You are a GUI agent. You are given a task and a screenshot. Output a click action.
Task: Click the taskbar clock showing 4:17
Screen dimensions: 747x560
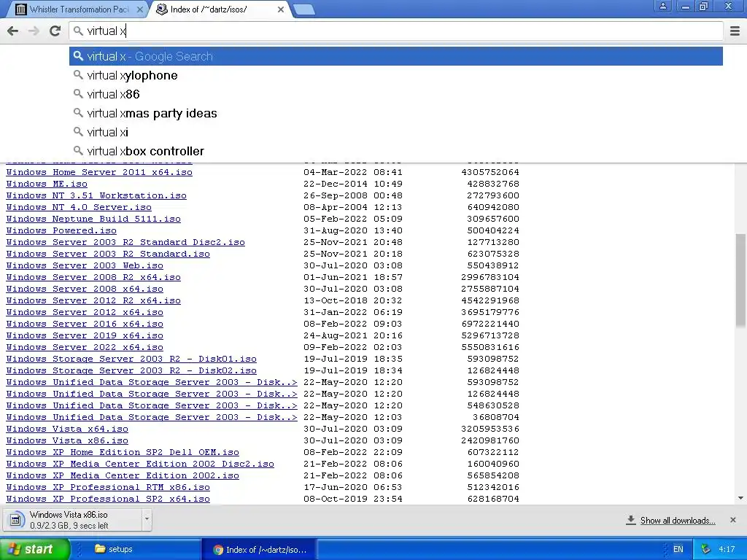click(x=727, y=550)
